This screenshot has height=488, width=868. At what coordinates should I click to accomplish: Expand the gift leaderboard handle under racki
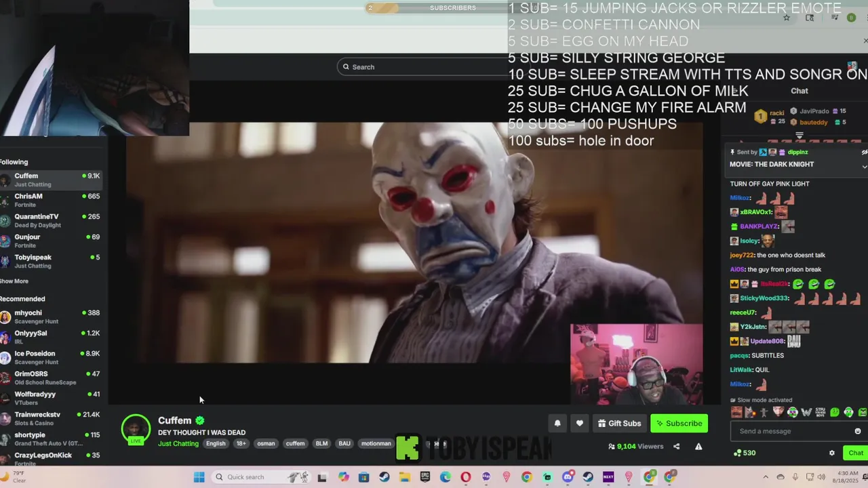tap(799, 136)
